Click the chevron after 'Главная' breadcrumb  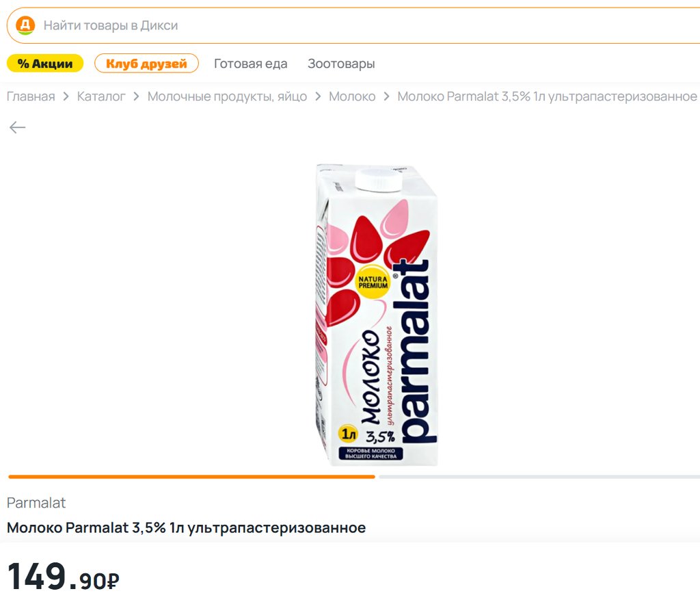click(x=66, y=96)
